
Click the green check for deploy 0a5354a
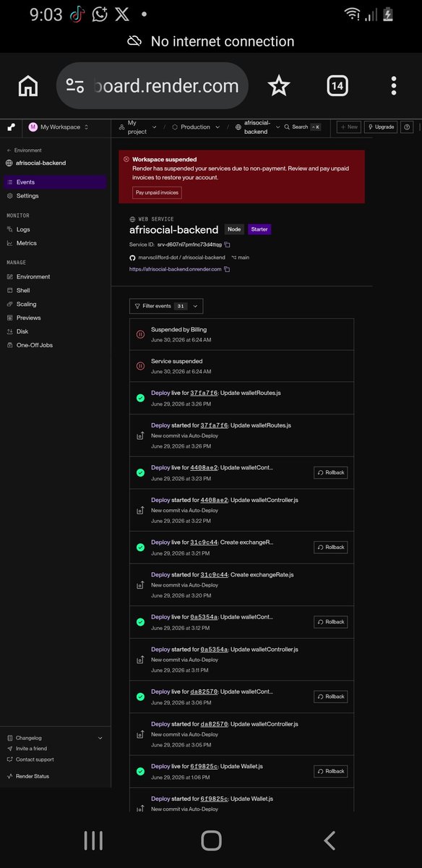(140, 621)
